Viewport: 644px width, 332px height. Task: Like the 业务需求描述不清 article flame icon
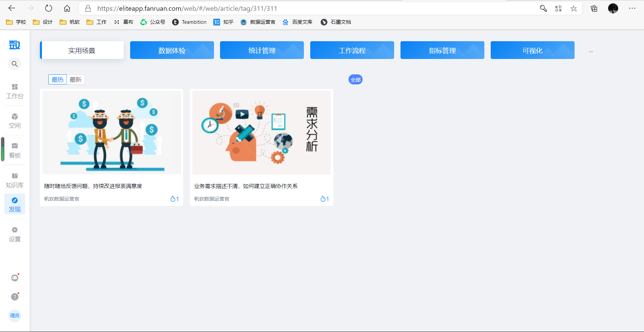[323, 199]
